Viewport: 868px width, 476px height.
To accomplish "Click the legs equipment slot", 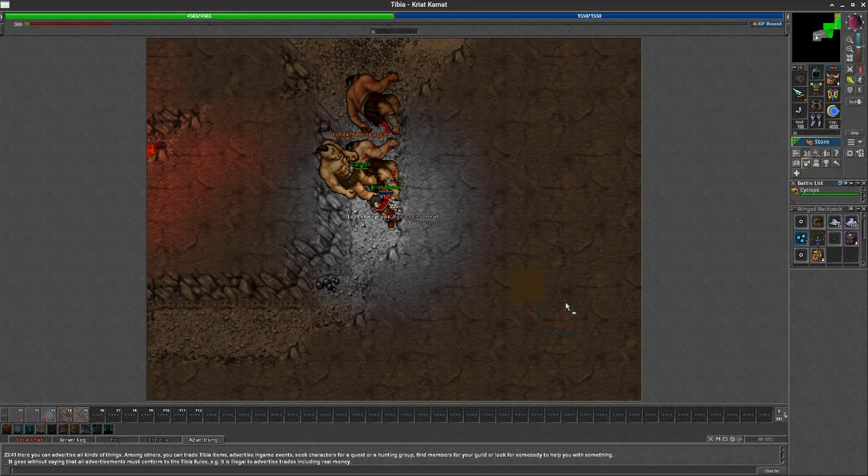I will tap(816, 104).
